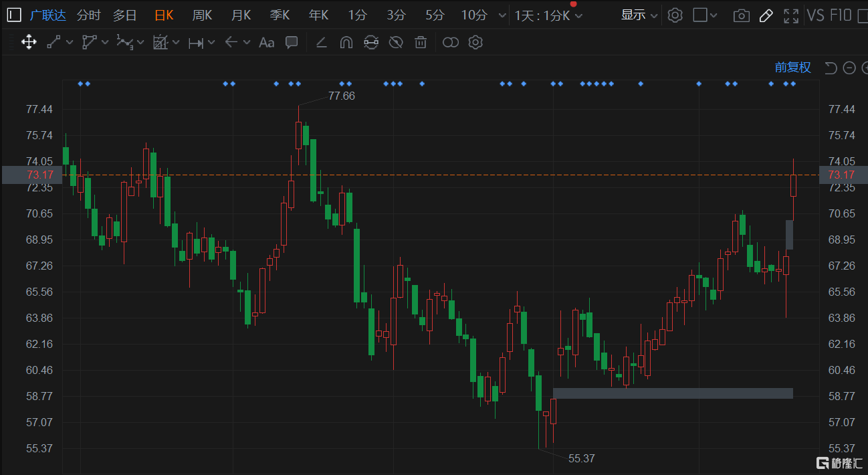Take a chart snapshot with camera icon
Viewport: 868px width, 475px height.
pyautogui.click(x=741, y=15)
